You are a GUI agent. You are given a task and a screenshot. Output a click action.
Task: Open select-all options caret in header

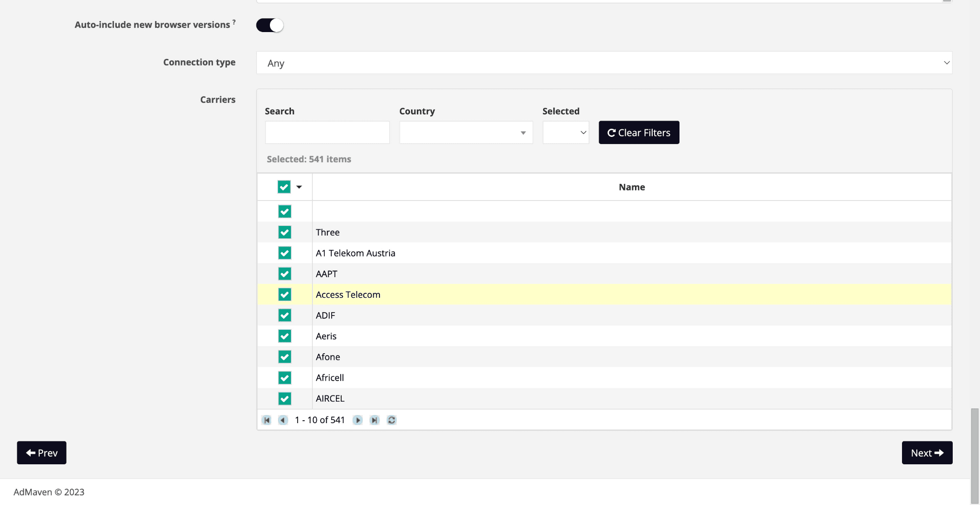pyautogui.click(x=299, y=187)
